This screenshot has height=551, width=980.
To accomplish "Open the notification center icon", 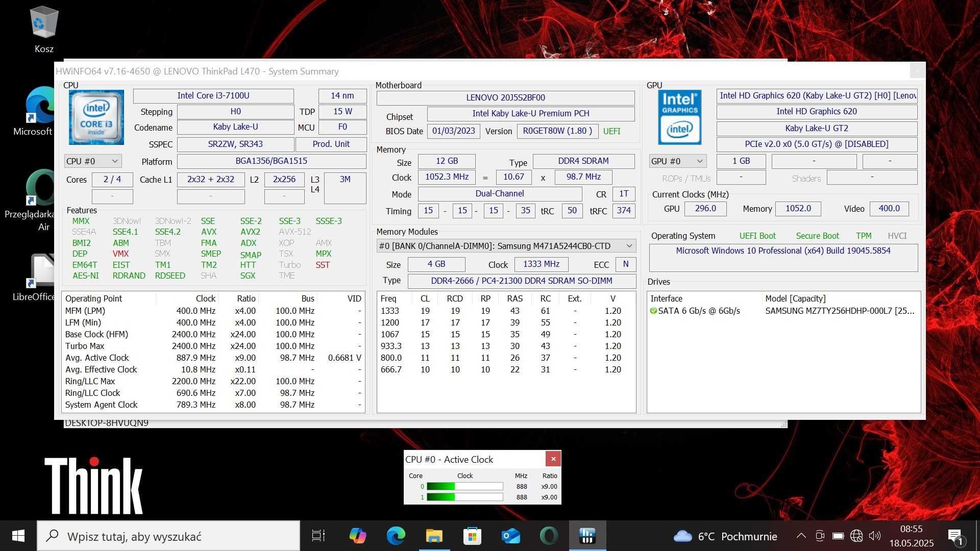I will coord(955,536).
